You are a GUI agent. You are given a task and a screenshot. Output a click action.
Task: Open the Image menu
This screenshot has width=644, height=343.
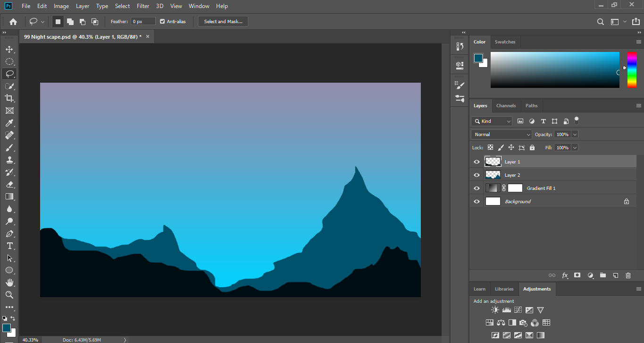point(61,6)
